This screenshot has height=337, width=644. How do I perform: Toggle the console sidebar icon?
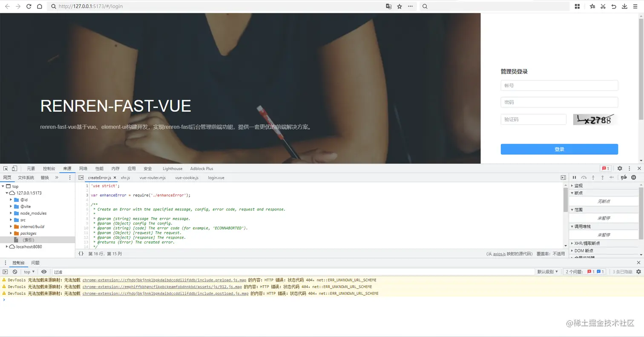6,272
